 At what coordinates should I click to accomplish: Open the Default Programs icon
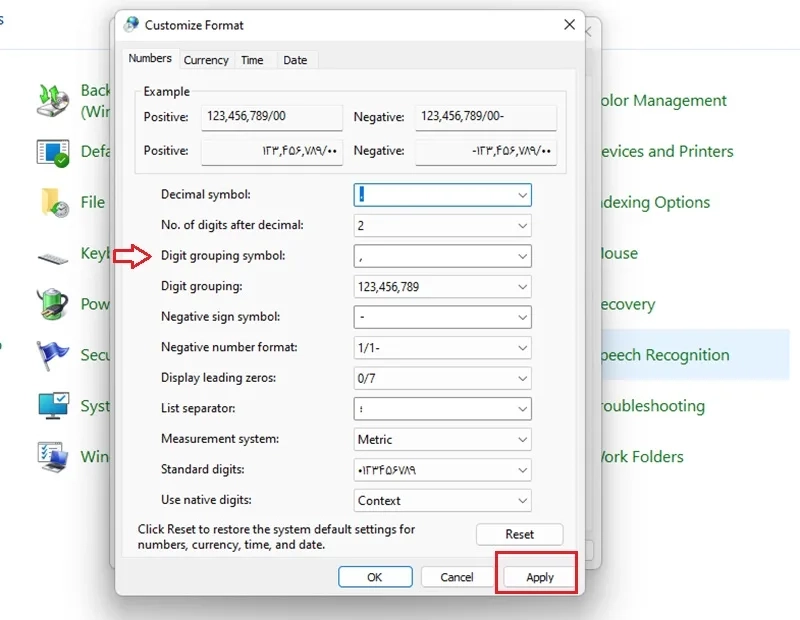[53, 153]
